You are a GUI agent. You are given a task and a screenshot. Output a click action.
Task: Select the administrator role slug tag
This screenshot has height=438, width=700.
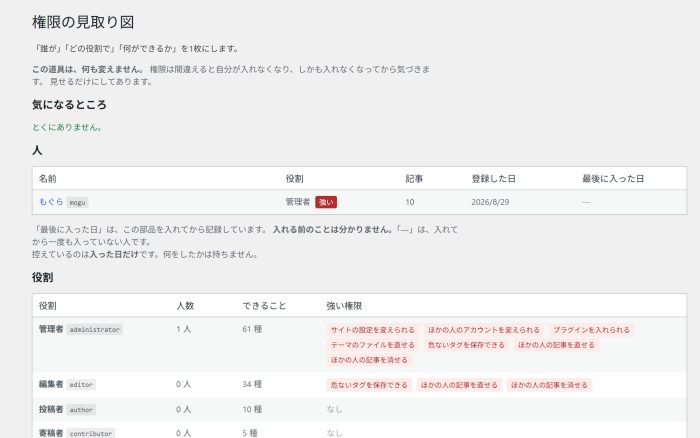click(95, 330)
